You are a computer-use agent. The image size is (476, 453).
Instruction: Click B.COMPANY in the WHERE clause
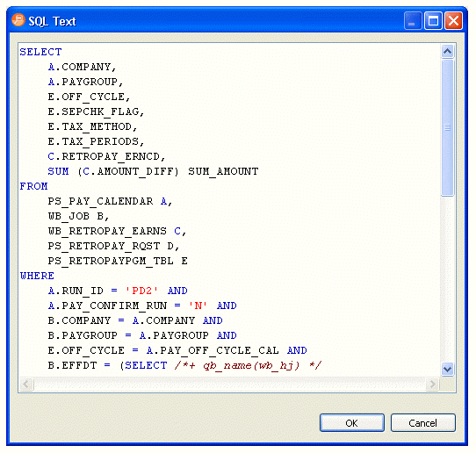click(x=79, y=320)
